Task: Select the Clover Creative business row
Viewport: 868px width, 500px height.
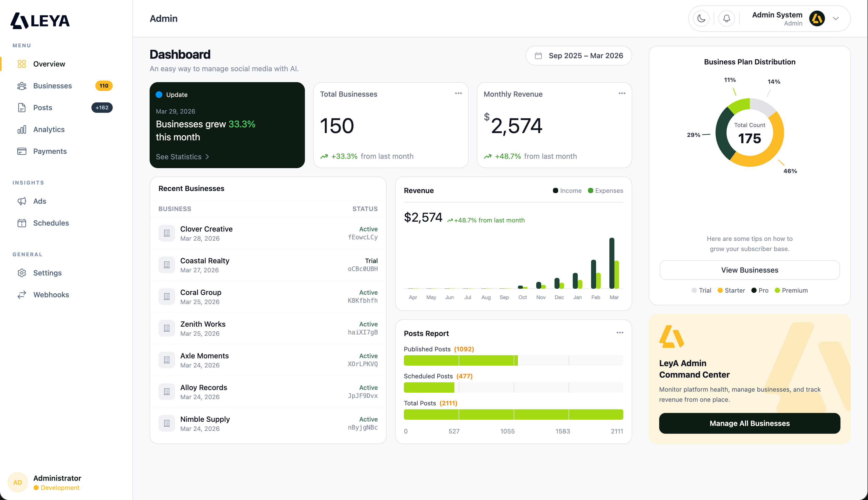Action: pyautogui.click(x=268, y=233)
